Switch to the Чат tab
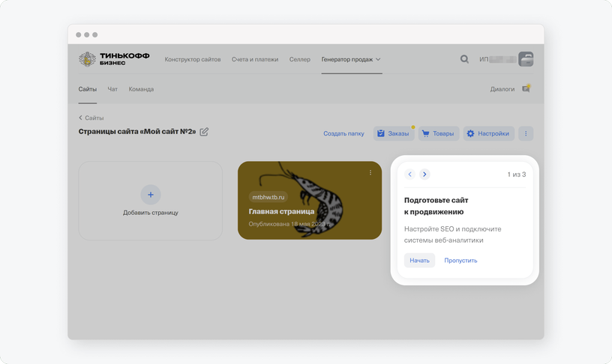612x364 pixels. 112,89
